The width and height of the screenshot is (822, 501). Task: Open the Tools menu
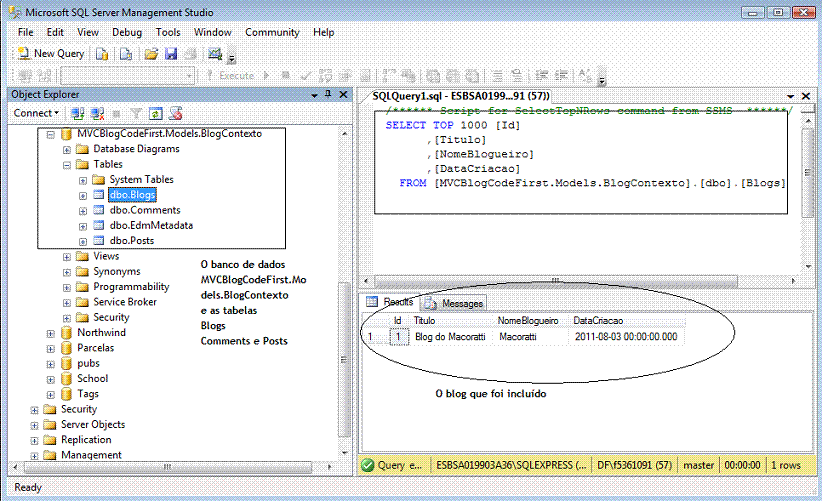point(168,32)
